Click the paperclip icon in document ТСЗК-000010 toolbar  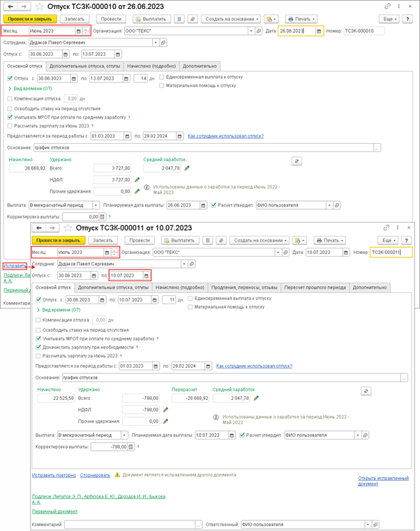click(x=193, y=20)
